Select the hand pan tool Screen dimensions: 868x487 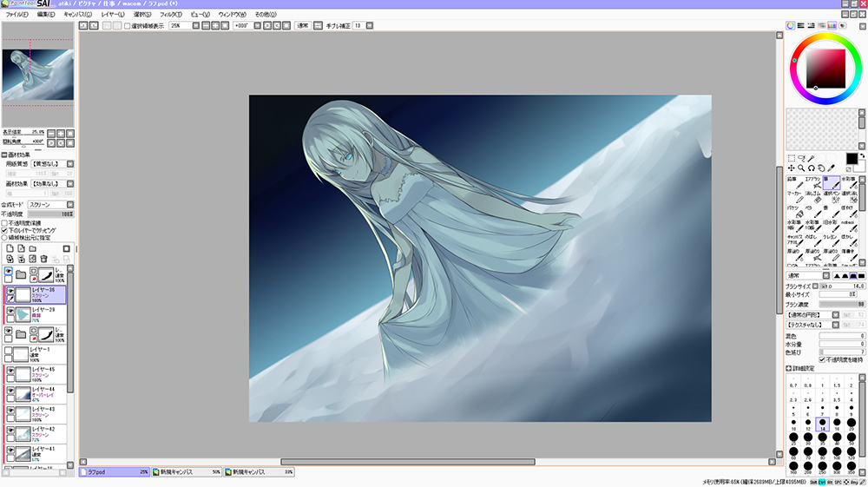click(x=821, y=168)
